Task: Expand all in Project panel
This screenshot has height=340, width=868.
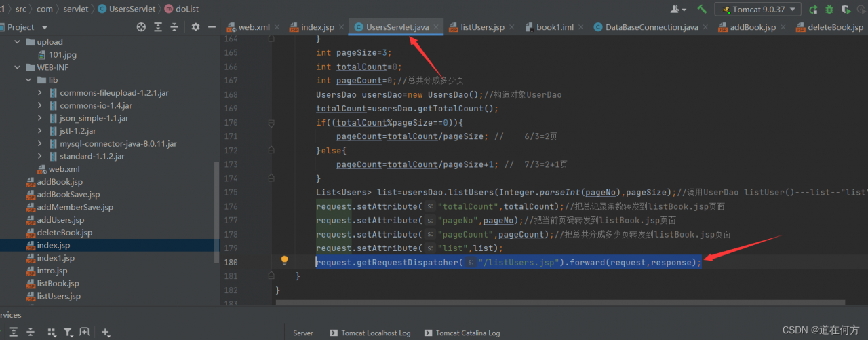Action: tap(158, 27)
